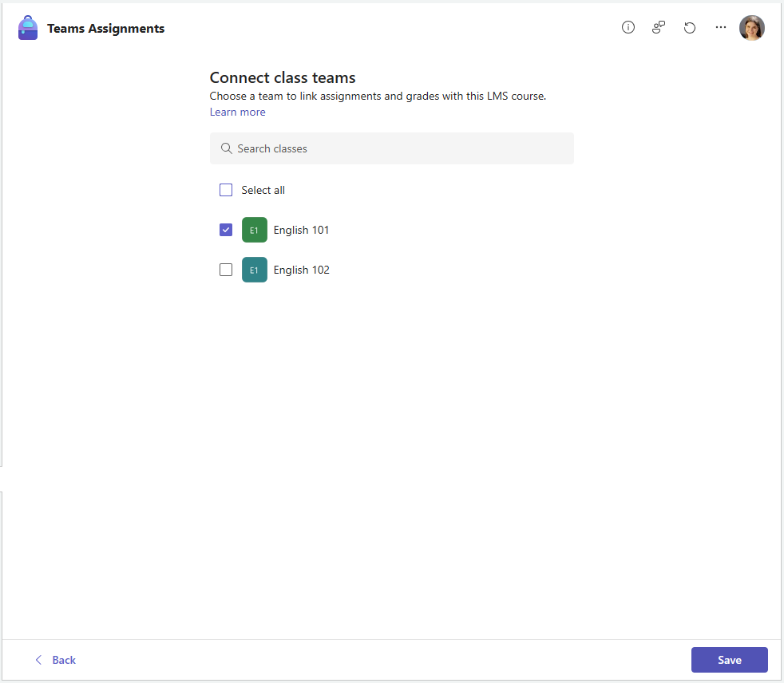Open the user profile avatar
This screenshot has width=784, height=683.
pyautogui.click(x=751, y=27)
